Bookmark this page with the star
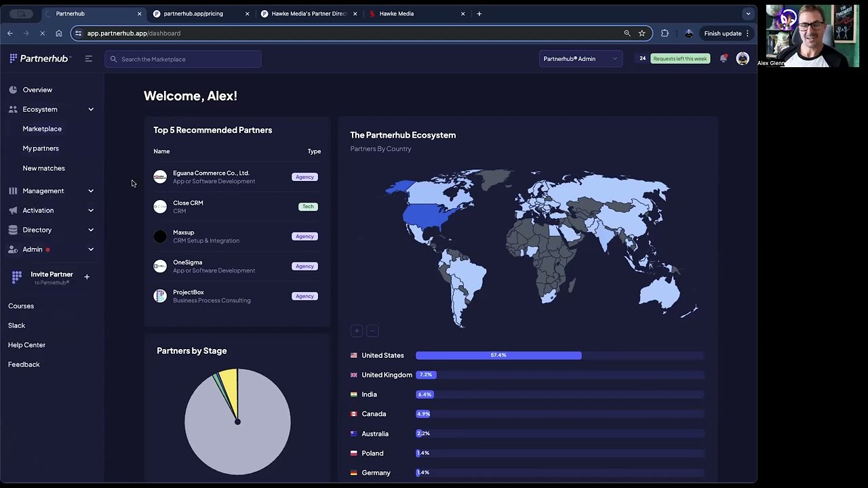The image size is (868, 488). click(642, 33)
